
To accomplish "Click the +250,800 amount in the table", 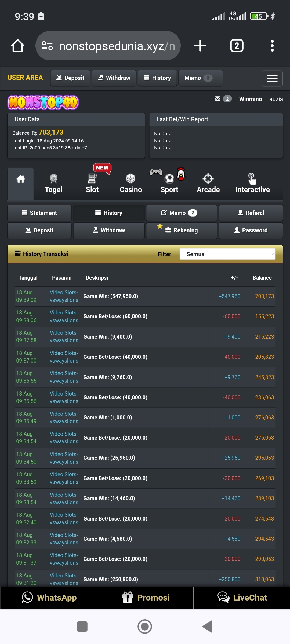I will coord(229,579).
